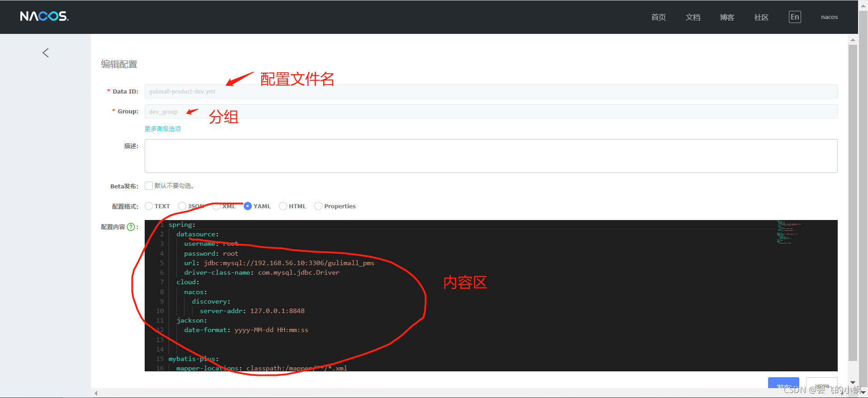Select the JSON format radio button
This screenshot has height=398, width=868.
point(182,206)
